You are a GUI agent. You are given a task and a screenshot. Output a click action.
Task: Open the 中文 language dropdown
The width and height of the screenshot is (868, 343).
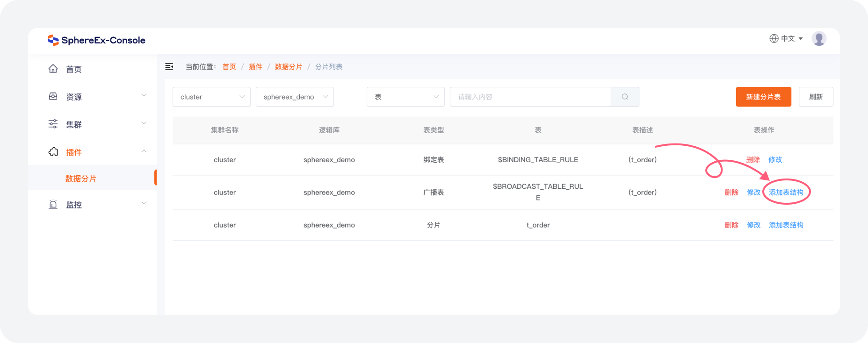click(787, 39)
